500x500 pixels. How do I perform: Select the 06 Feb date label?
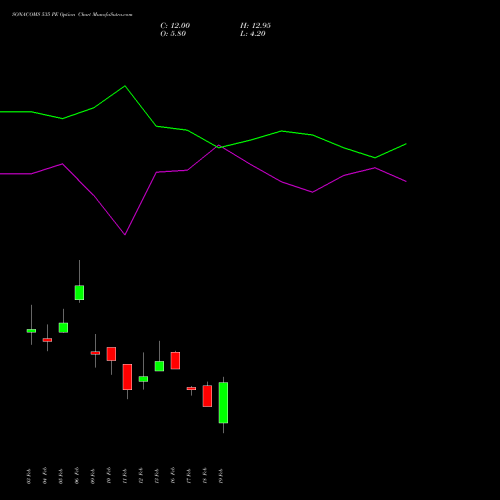(x=77, y=476)
